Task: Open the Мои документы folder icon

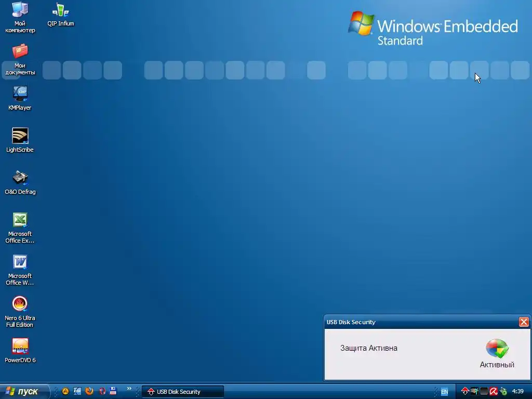Action: click(x=20, y=59)
